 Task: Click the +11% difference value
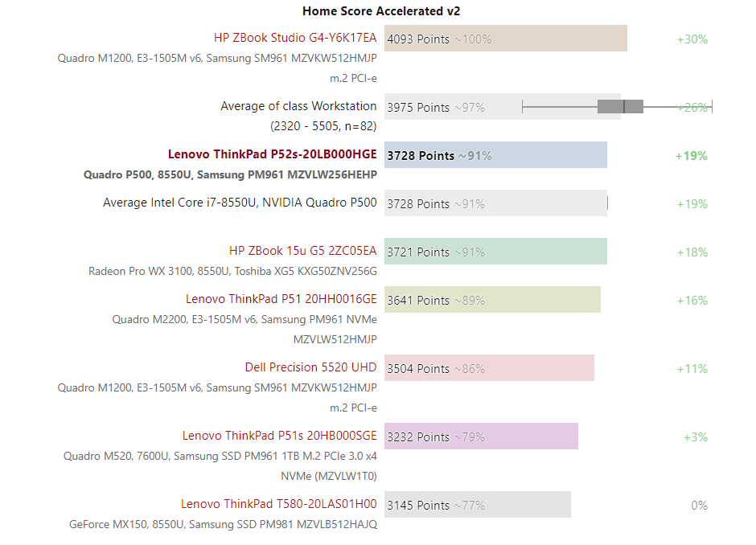point(692,369)
